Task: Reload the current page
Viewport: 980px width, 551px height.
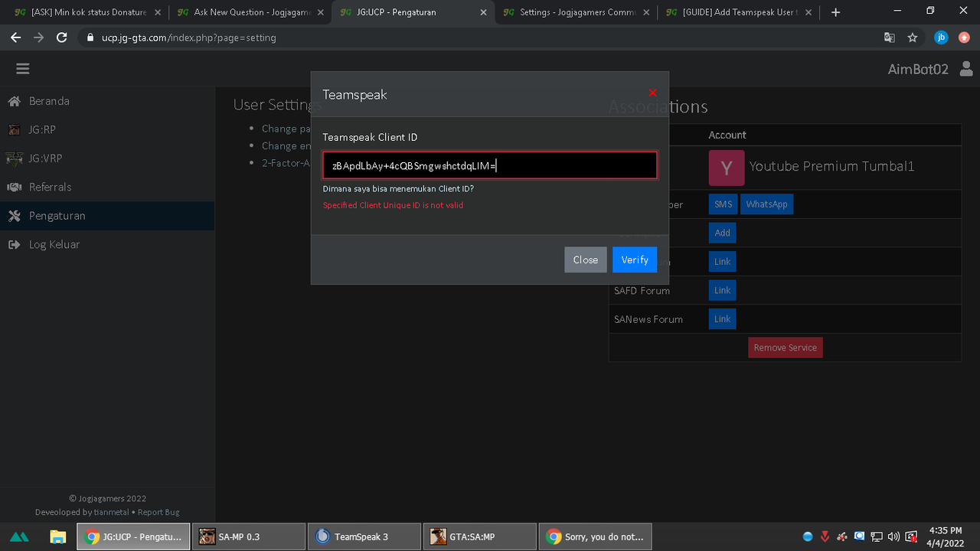Action: click(x=62, y=37)
